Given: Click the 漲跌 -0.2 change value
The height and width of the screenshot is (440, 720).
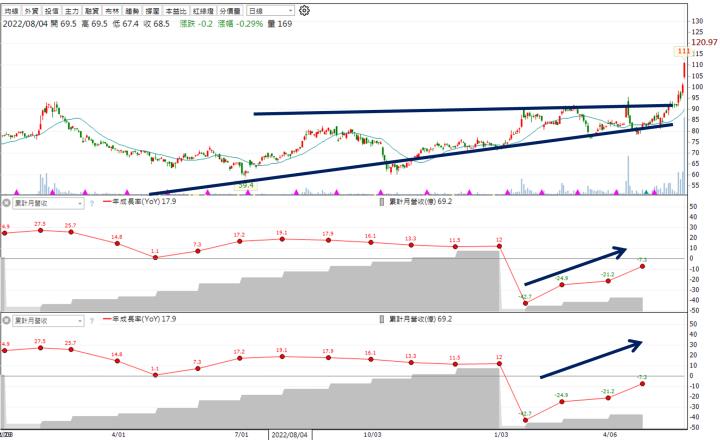Looking at the screenshot, I should coord(196,24).
